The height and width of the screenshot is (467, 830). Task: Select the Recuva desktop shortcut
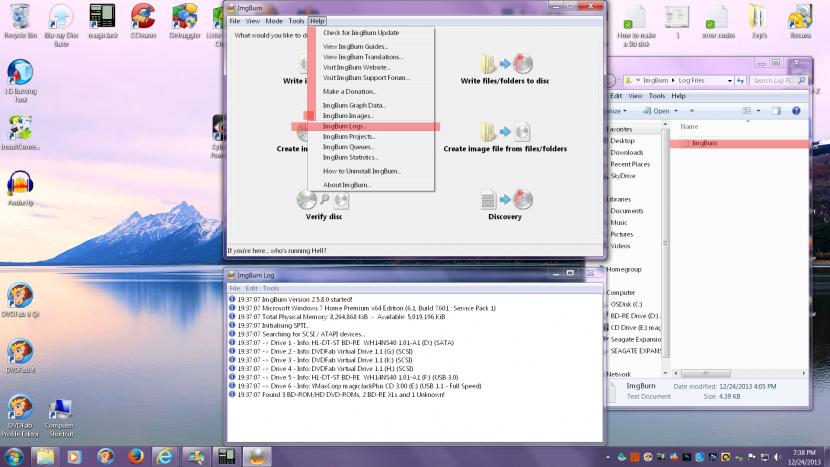click(800, 22)
